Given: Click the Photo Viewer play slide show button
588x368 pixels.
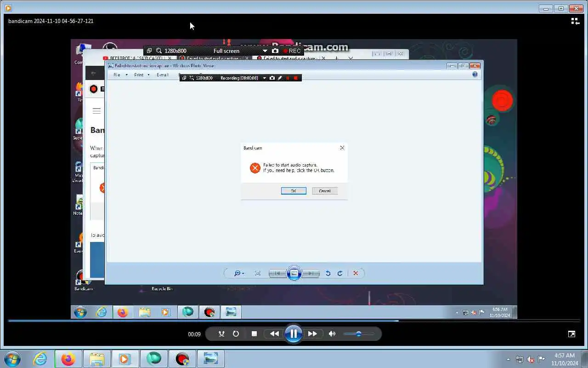Looking at the screenshot, I should pyautogui.click(x=294, y=273).
